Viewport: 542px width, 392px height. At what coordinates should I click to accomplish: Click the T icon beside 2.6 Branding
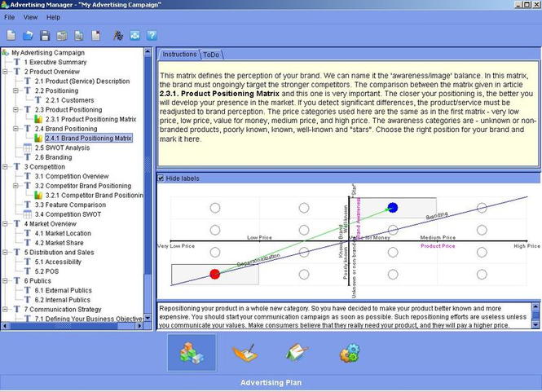pos(28,157)
